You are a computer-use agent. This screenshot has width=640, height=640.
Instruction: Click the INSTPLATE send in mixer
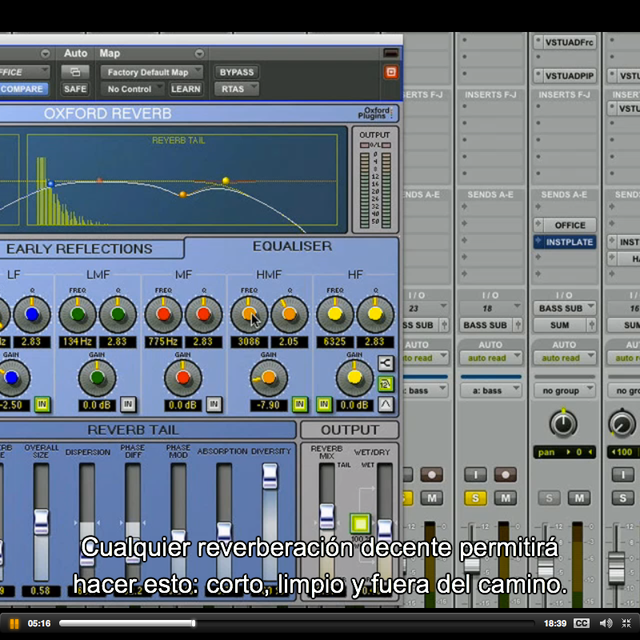coord(565,242)
